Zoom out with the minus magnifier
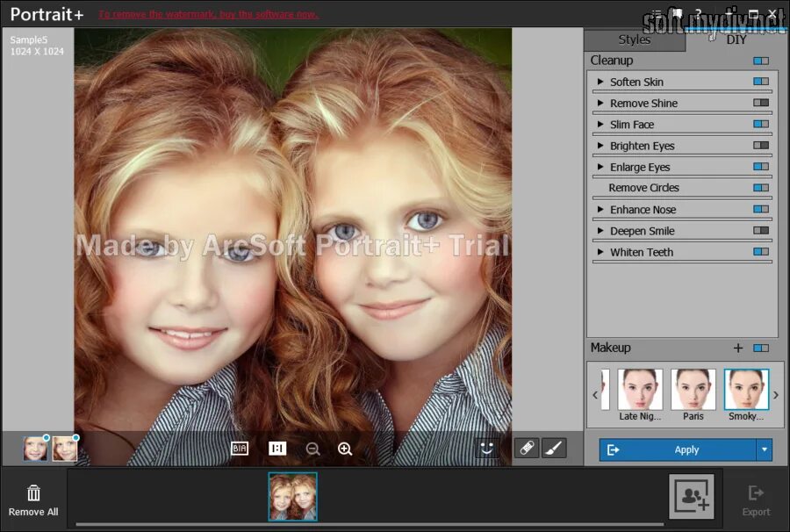 coord(312,449)
